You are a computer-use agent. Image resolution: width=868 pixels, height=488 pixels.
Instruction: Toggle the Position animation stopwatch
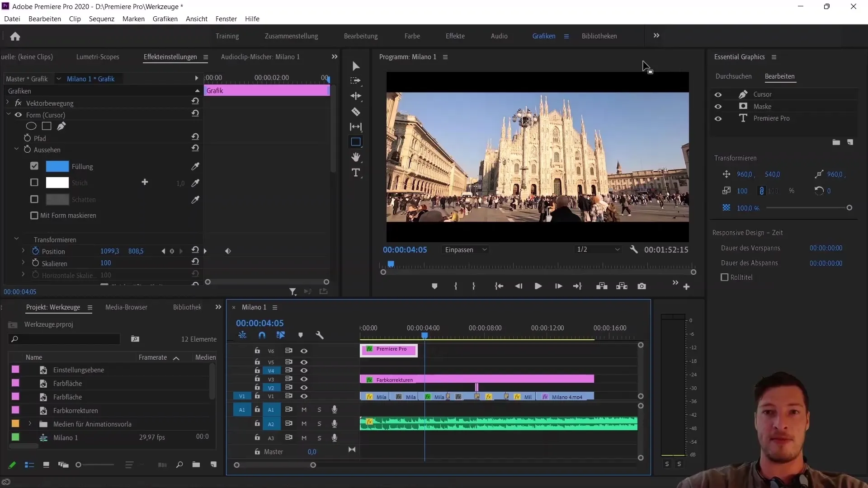click(x=36, y=251)
